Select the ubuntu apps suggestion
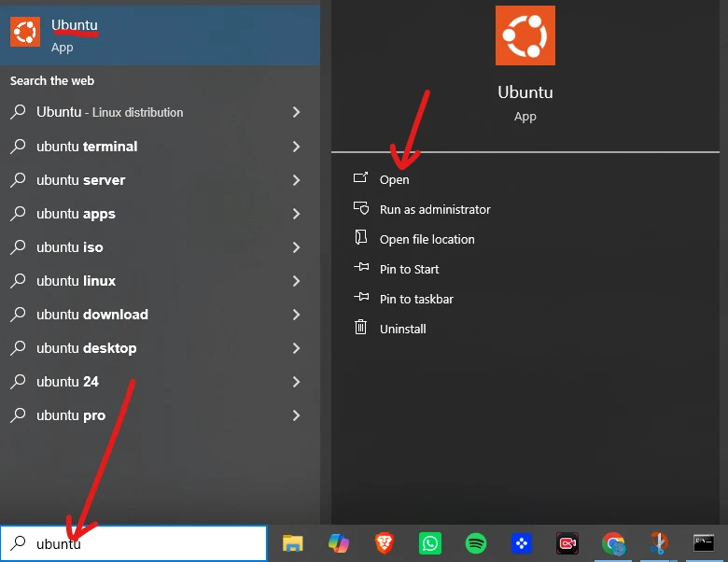 pyautogui.click(x=160, y=214)
